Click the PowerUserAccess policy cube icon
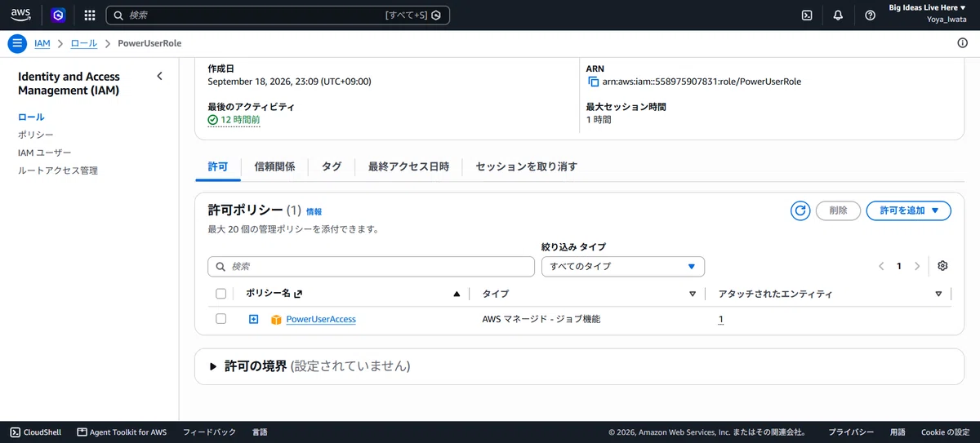This screenshot has width=980, height=443. [276, 319]
